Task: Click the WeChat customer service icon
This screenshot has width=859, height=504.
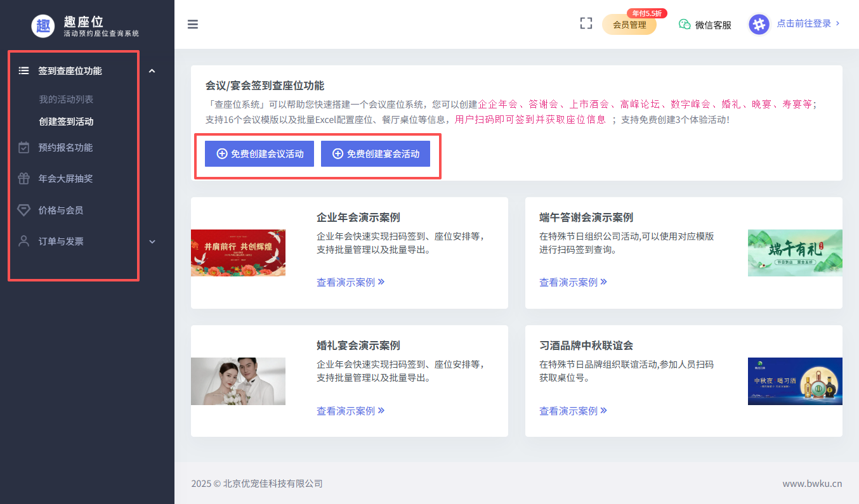Action: [685, 24]
